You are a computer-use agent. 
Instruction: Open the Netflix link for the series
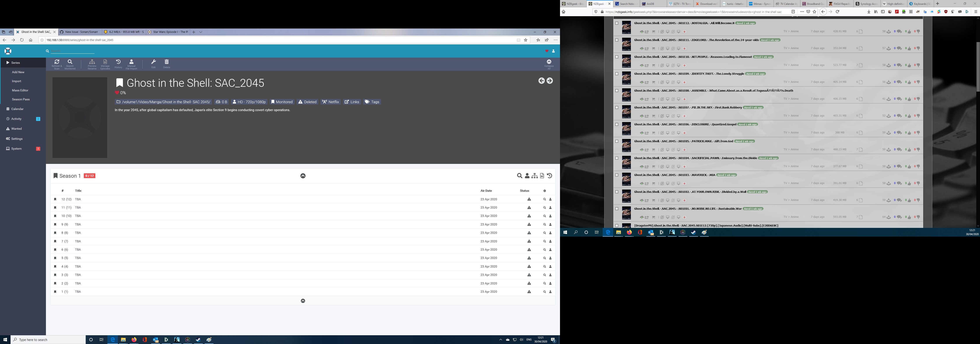pyautogui.click(x=331, y=102)
